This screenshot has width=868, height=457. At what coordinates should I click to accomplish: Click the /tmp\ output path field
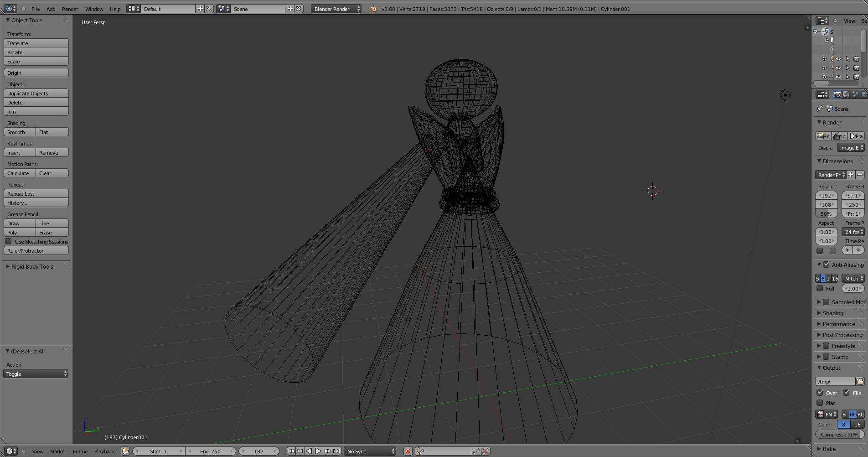(x=835, y=381)
